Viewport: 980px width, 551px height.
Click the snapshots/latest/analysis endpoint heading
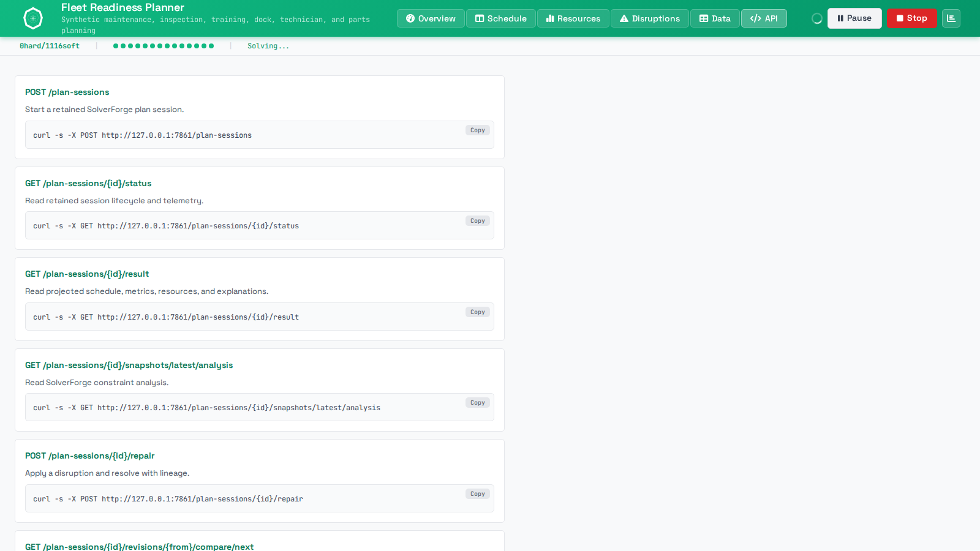pos(129,365)
